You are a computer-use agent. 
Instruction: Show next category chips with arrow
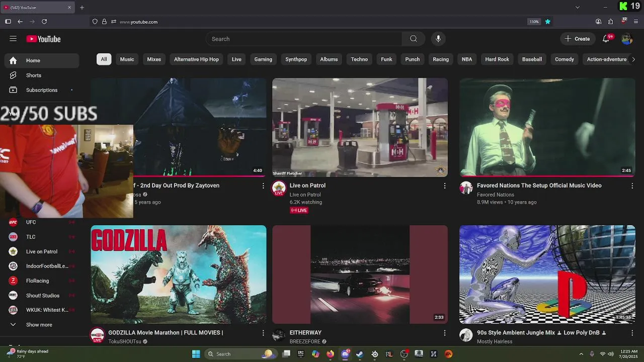(633, 59)
